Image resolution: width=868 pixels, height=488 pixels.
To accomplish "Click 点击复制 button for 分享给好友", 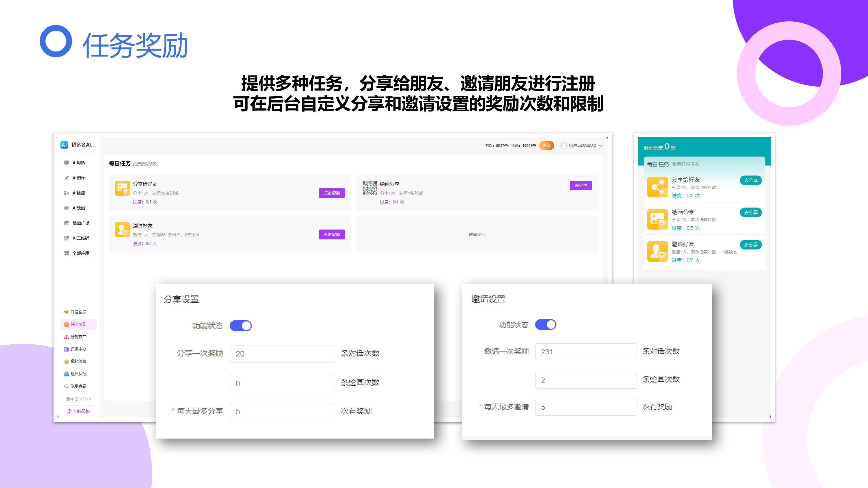I will [332, 193].
